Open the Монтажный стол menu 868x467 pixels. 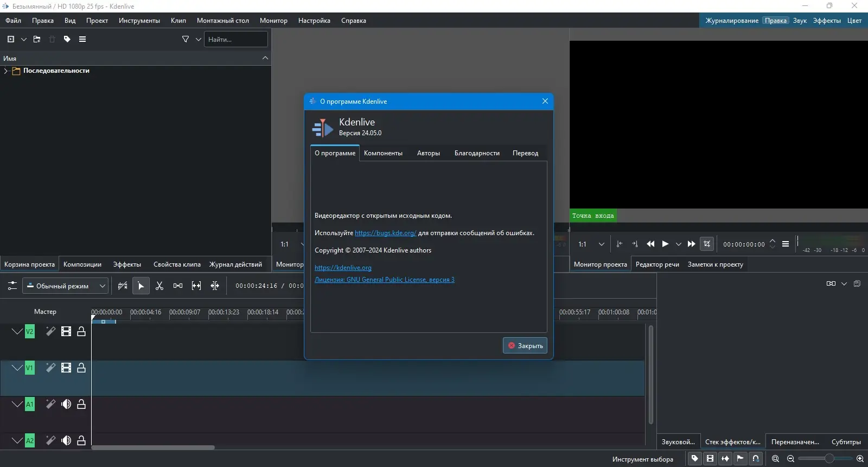(223, 21)
